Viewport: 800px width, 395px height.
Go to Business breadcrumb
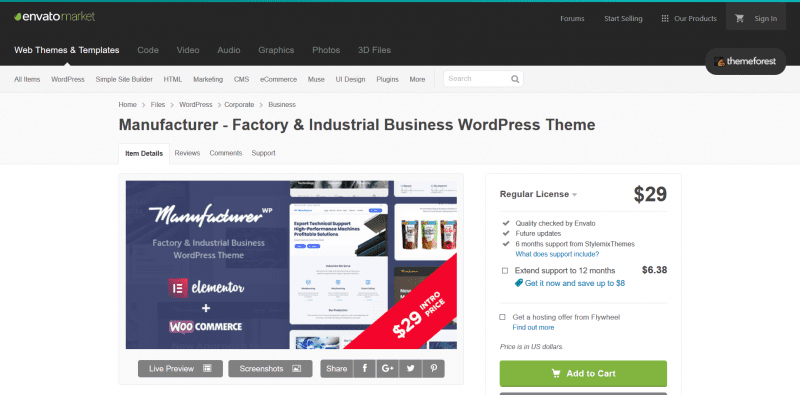click(282, 105)
